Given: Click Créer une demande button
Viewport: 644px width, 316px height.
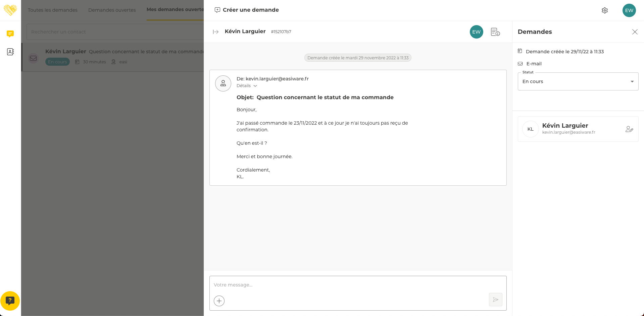Looking at the screenshot, I should pos(247,10).
